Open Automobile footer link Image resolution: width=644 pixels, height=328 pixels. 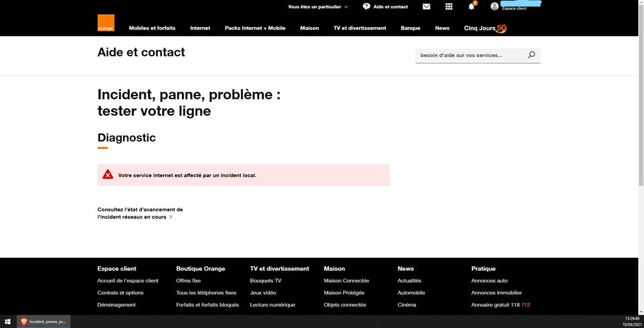click(x=411, y=293)
